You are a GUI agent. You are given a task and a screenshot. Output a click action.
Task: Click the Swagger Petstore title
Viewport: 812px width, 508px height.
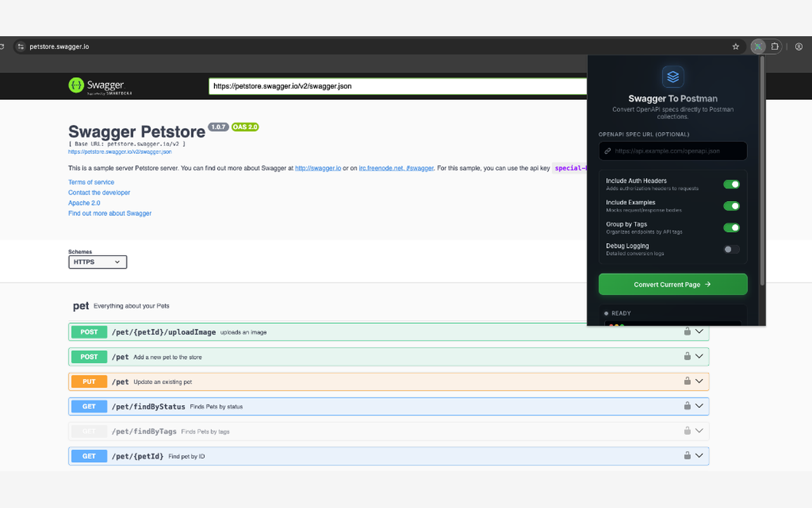click(137, 131)
